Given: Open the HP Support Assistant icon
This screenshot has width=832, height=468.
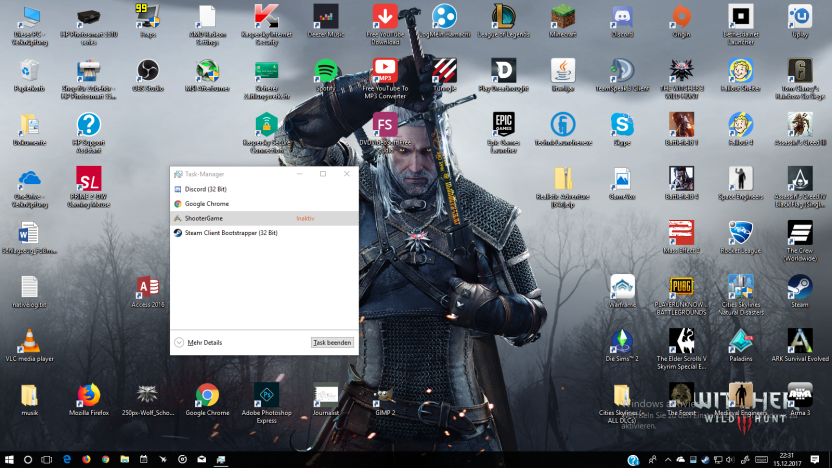Looking at the screenshot, I should [89, 125].
